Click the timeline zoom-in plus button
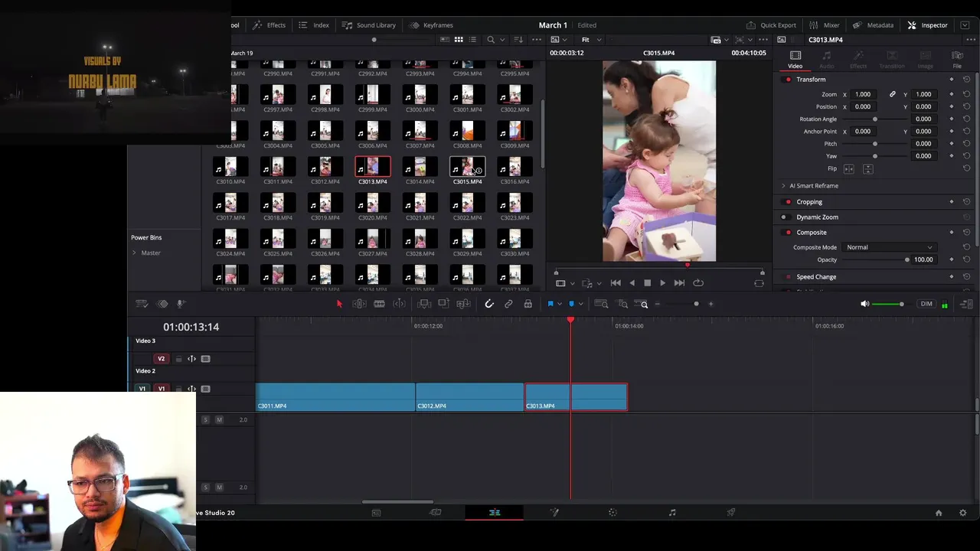Viewport: 980px width, 551px height. point(710,304)
